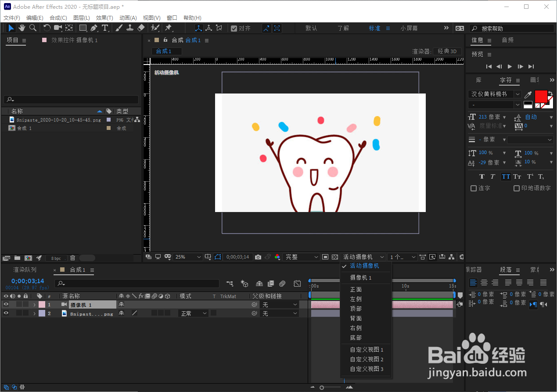Switch to the 了解 workspace
This screenshot has width=557, height=392.
pos(343,28)
